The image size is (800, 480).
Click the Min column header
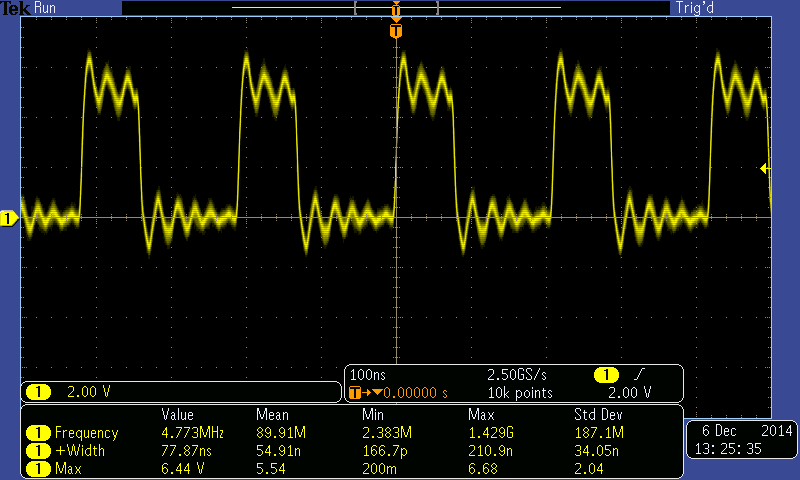372,414
